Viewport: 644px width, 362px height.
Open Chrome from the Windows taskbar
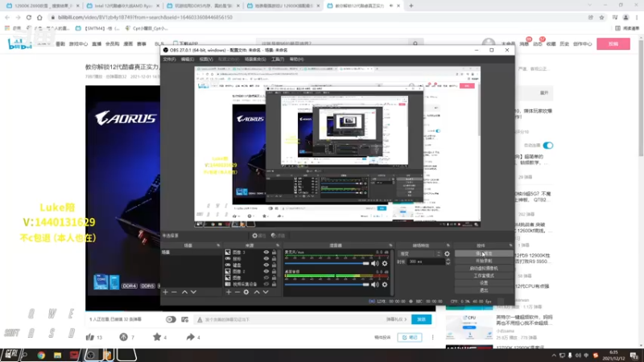41,356
